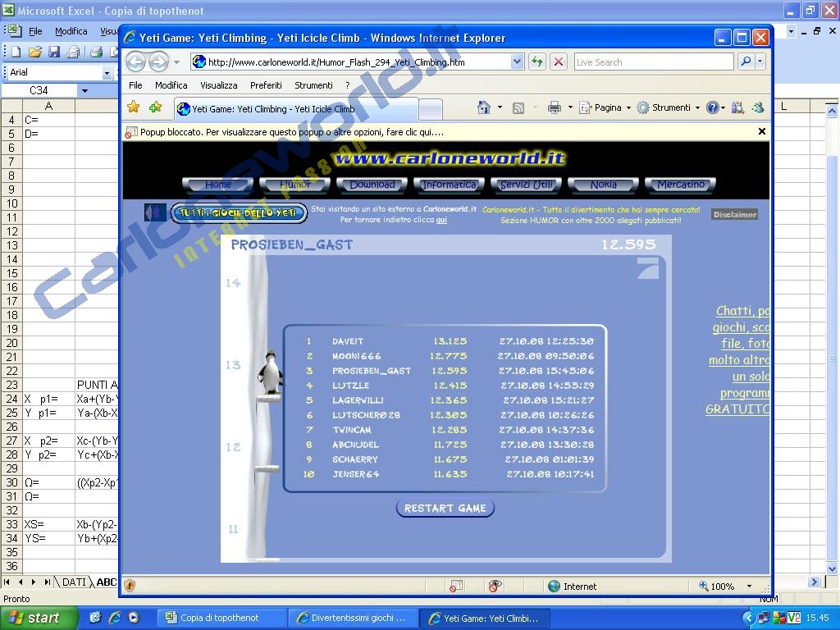Switch to DATI sheet tab in Excel
The width and height of the screenshot is (840, 630).
tap(73, 582)
